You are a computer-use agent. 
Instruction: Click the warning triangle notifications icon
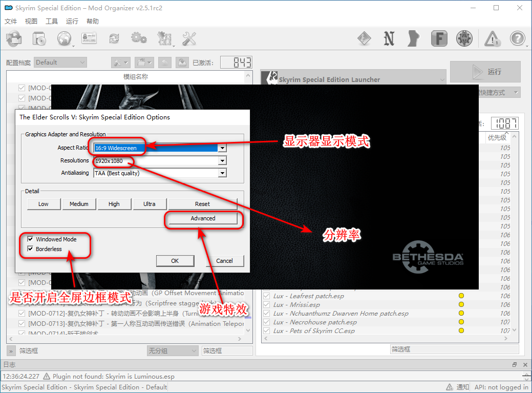click(492, 38)
